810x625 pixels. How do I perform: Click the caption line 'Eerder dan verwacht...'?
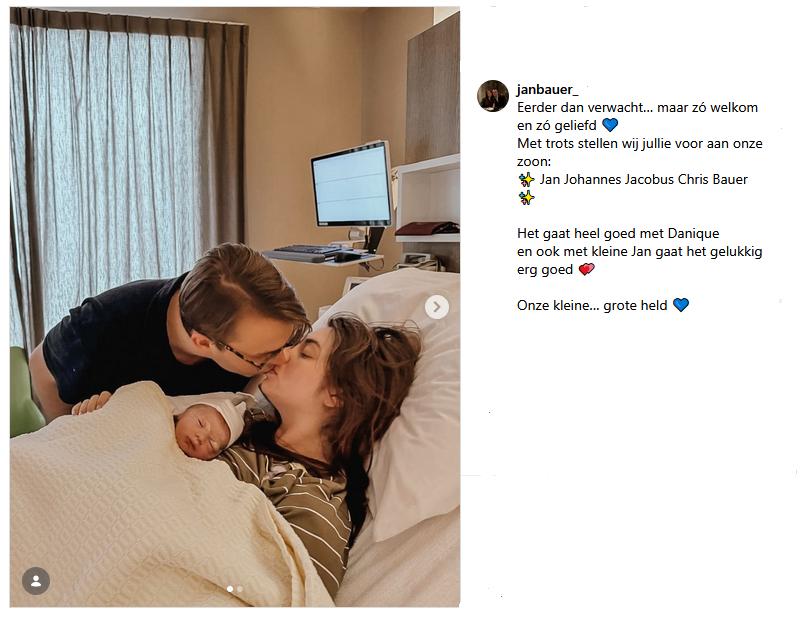[x=637, y=107]
